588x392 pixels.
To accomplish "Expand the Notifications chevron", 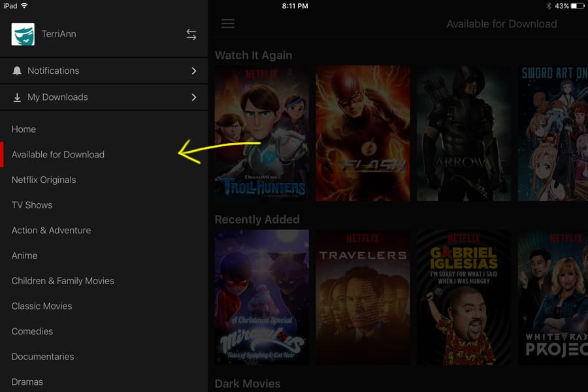I will (194, 71).
